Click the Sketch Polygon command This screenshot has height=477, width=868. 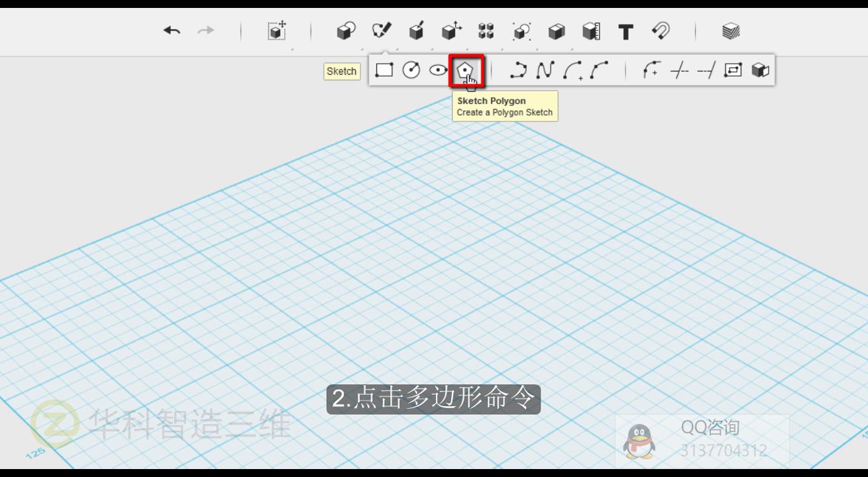pyautogui.click(x=466, y=71)
